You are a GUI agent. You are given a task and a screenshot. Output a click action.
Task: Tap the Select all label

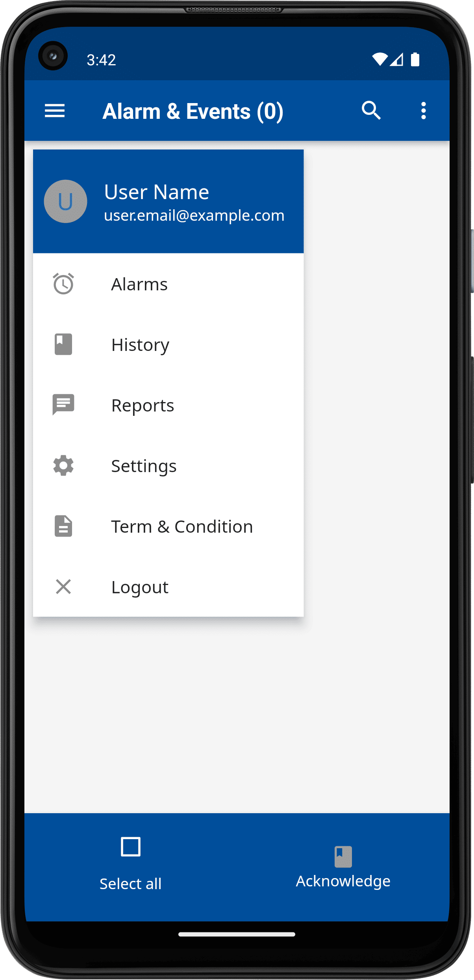[131, 884]
